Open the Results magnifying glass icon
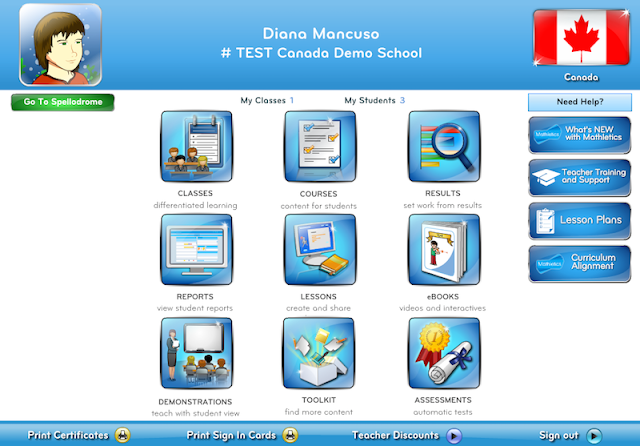 point(444,146)
